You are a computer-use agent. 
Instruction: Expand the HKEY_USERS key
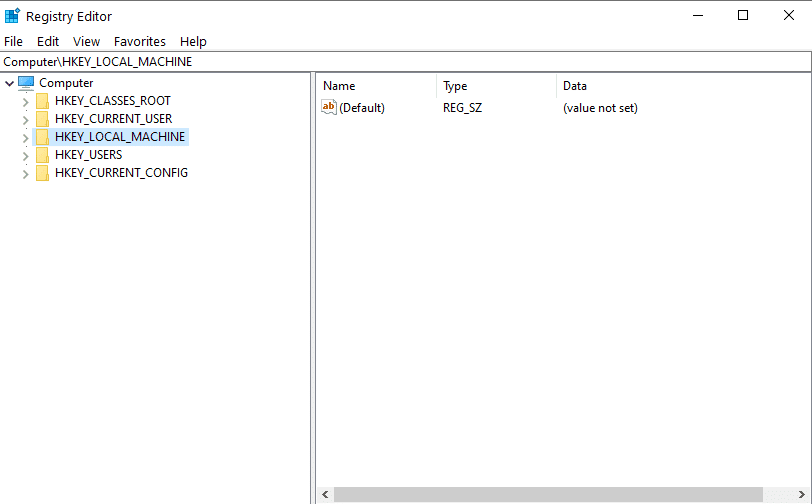click(x=25, y=155)
